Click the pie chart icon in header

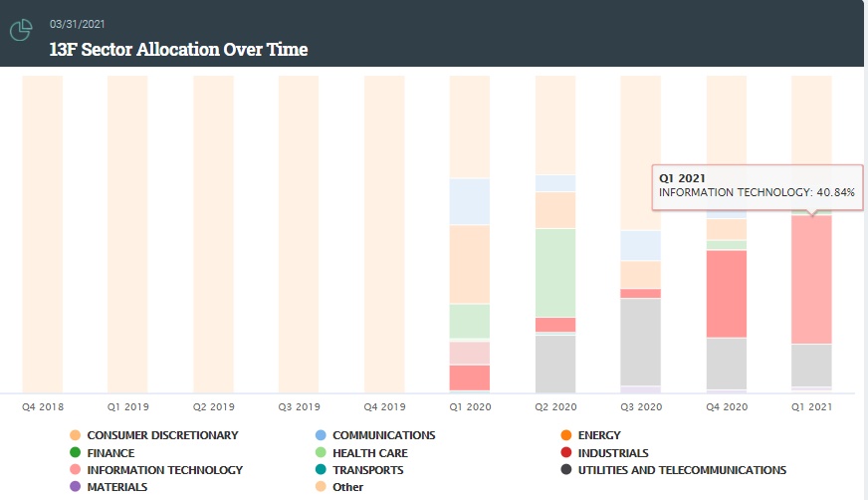coord(21,31)
